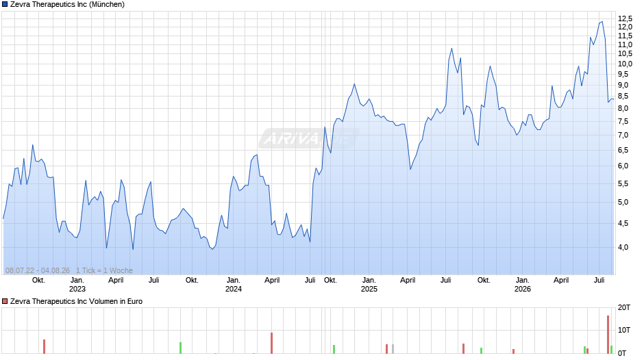The image size is (644, 360).
Task: Click the 12,5 price axis label
Action: pos(625,18)
